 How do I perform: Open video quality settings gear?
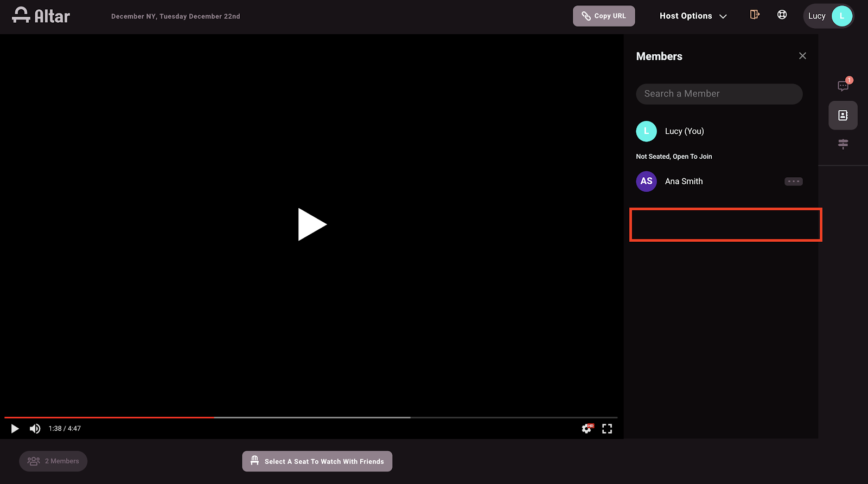click(x=588, y=429)
